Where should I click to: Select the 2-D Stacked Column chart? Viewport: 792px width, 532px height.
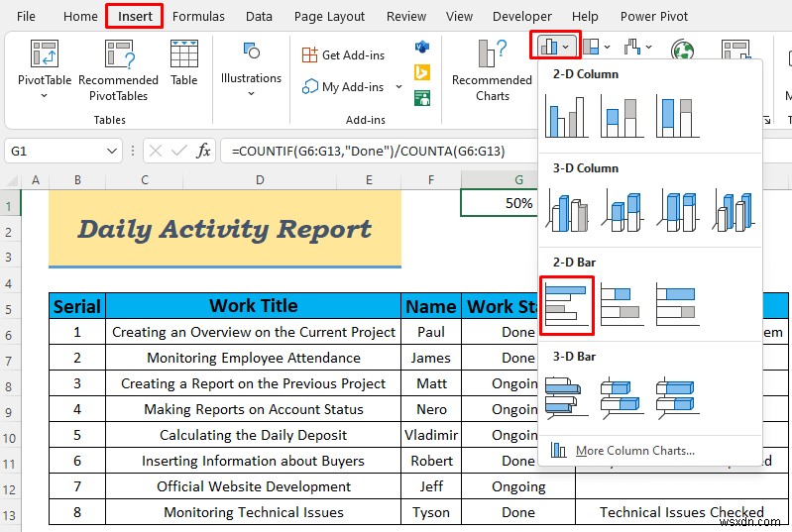622,117
